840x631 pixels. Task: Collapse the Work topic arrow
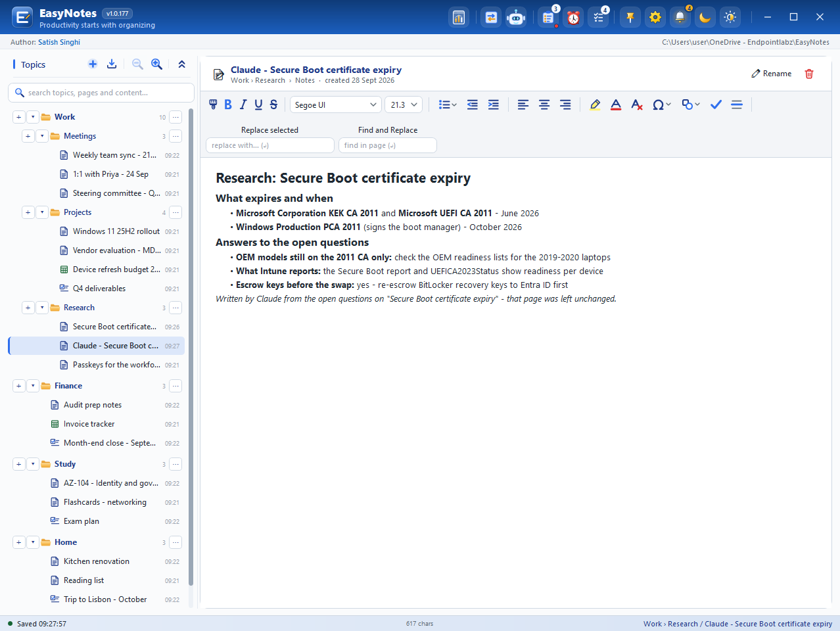[33, 117]
